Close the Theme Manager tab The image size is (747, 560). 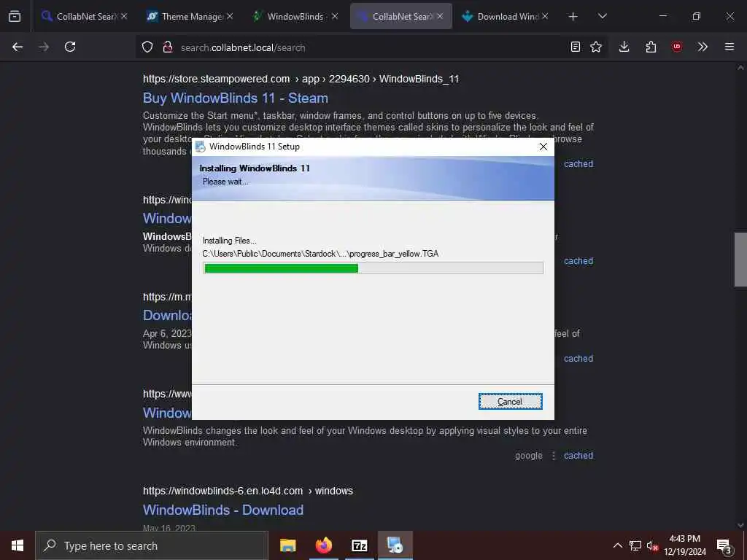(230, 16)
